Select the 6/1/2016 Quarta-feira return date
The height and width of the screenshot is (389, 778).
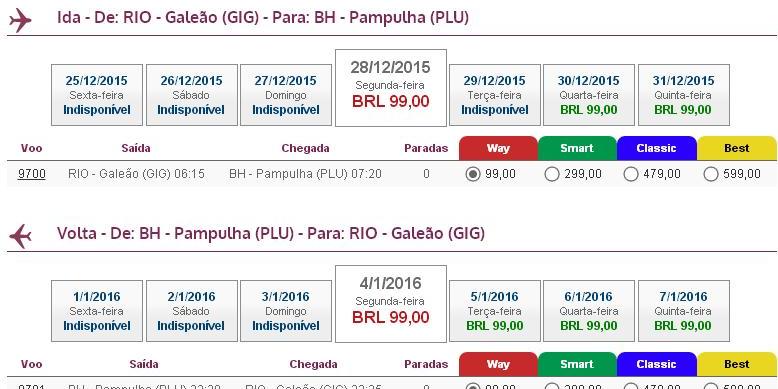[588, 311]
